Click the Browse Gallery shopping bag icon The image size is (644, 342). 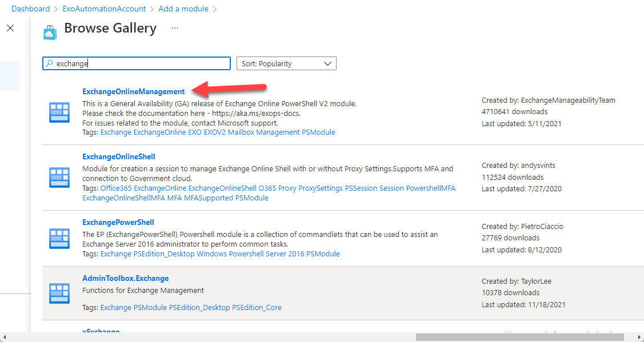pyautogui.click(x=50, y=32)
